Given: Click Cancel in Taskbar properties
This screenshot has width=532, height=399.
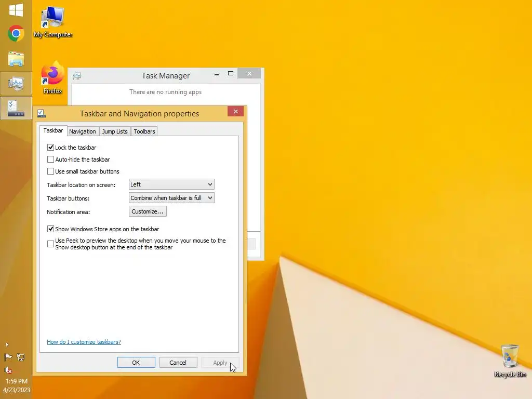Looking at the screenshot, I should pos(178,362).
